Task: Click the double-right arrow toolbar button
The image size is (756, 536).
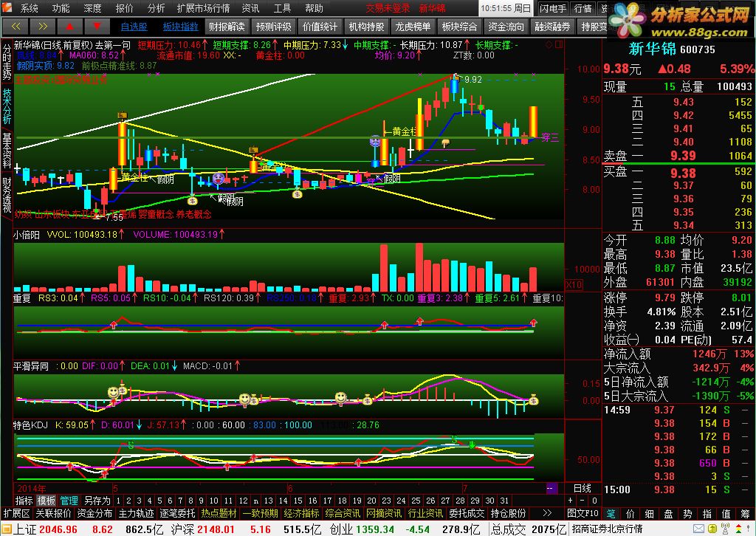Action: pyautogui.click(x=42, y=27)
